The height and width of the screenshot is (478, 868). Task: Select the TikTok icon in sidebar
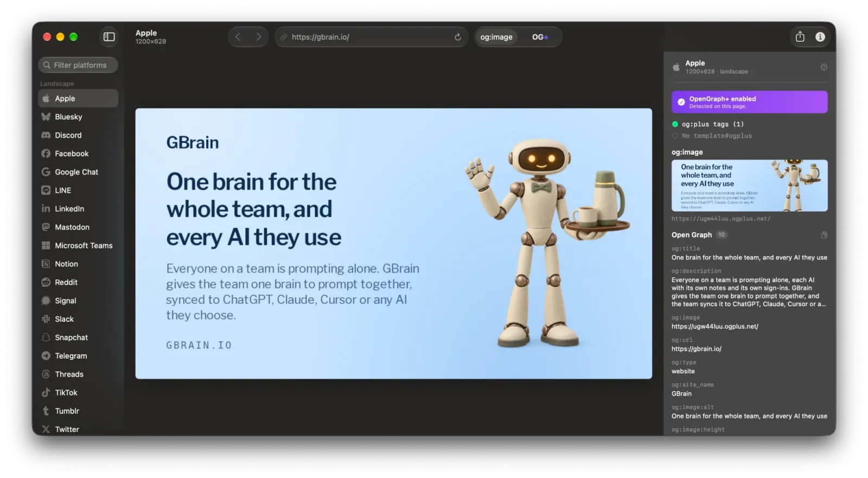(x=46, y=392)
